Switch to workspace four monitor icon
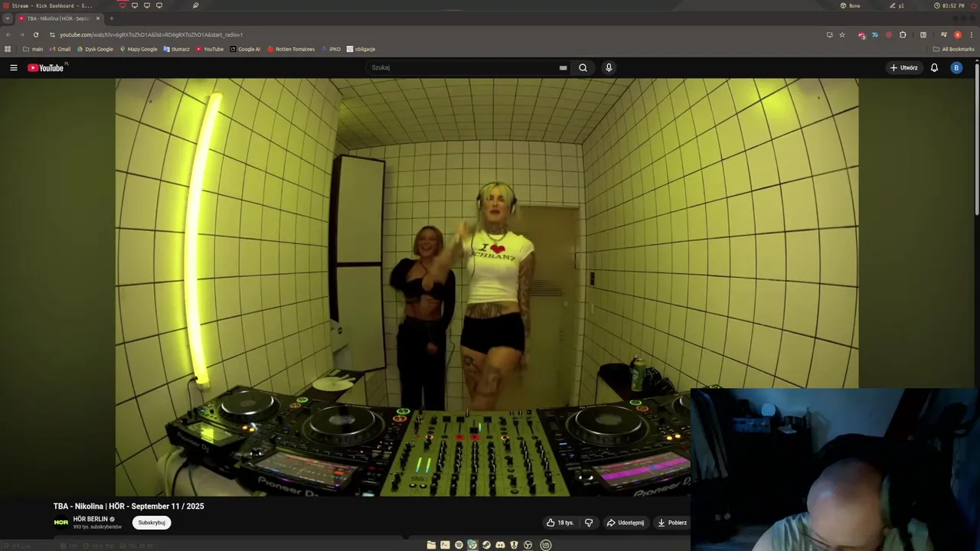Screen dimensions: 980x551 [159, 5]
